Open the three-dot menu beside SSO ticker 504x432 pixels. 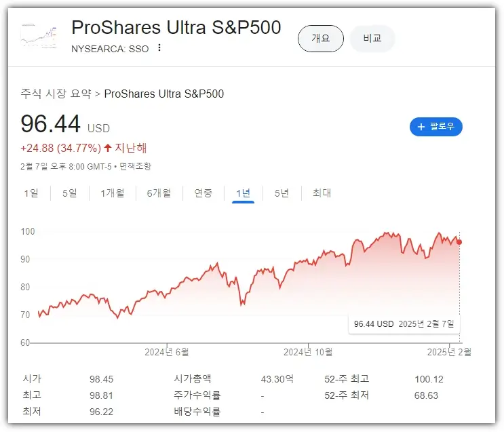click(x=159, y=48)
